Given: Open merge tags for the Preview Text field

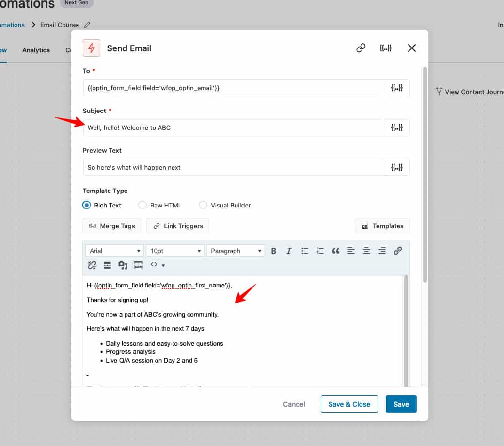Looking at the screenshot, I should 397,167.
